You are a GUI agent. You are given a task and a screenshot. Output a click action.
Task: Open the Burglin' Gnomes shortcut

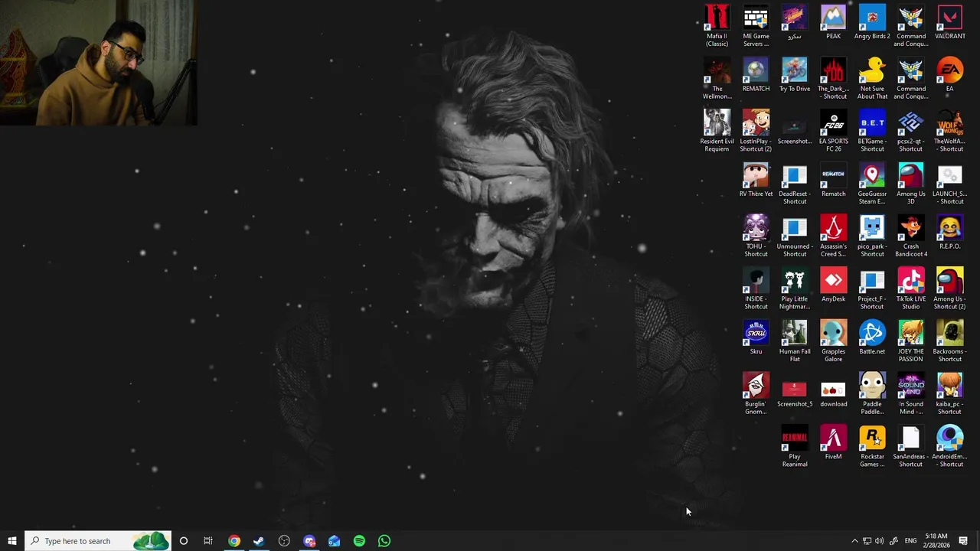point(756,393)
